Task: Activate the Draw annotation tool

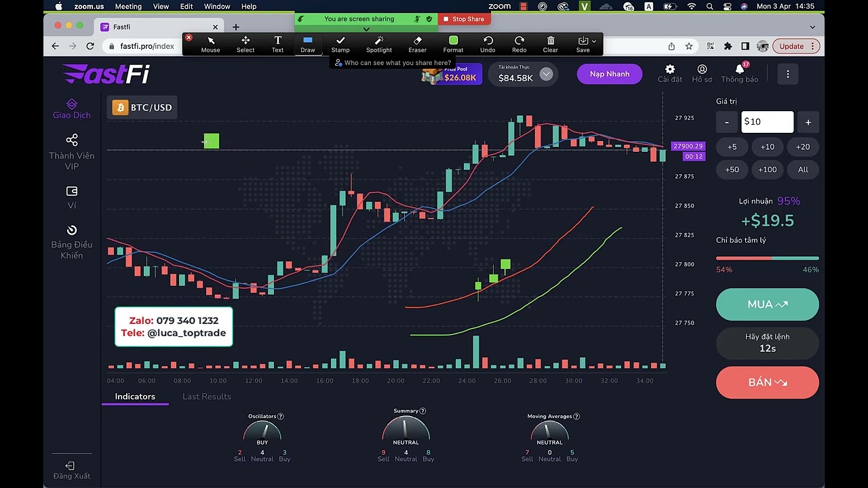Action: pos(308,45)
